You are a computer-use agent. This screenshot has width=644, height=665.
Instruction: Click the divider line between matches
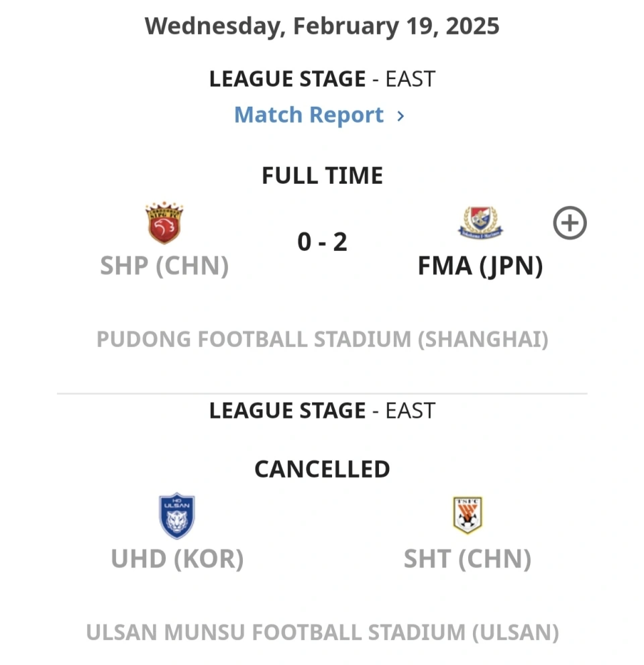(x=322, y=394)
